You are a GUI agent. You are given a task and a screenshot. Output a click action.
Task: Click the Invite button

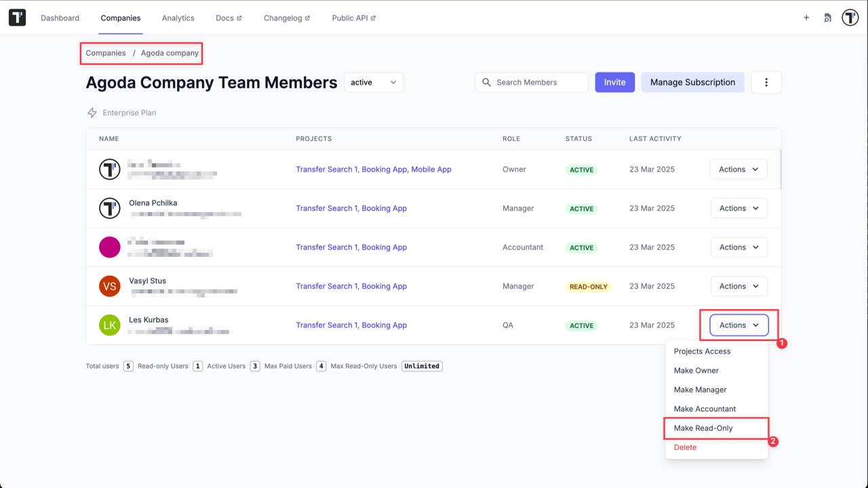click(614, 82)
